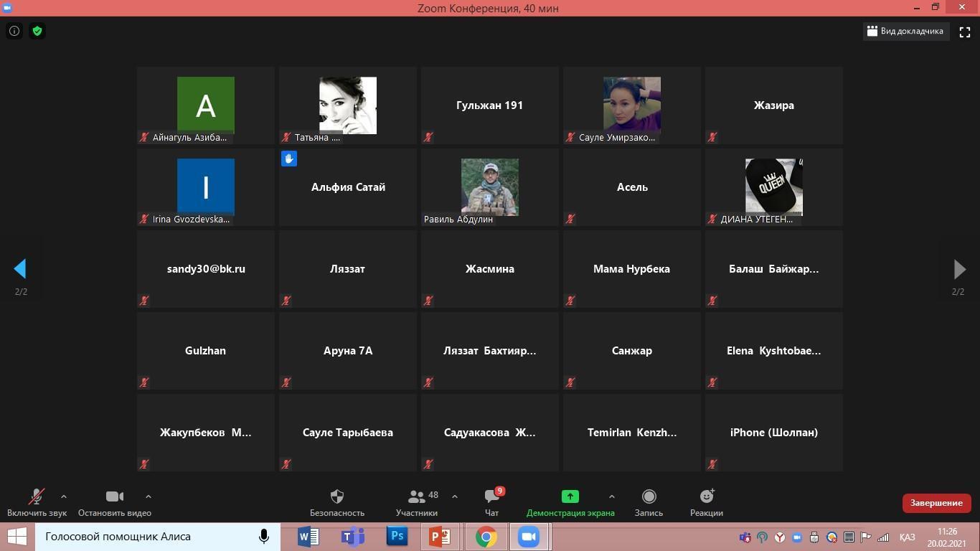The width and height of the screenshot is (980, 551).
Task: Open Reactions (Реакции) smiley icon
Action: pos(706,502)
